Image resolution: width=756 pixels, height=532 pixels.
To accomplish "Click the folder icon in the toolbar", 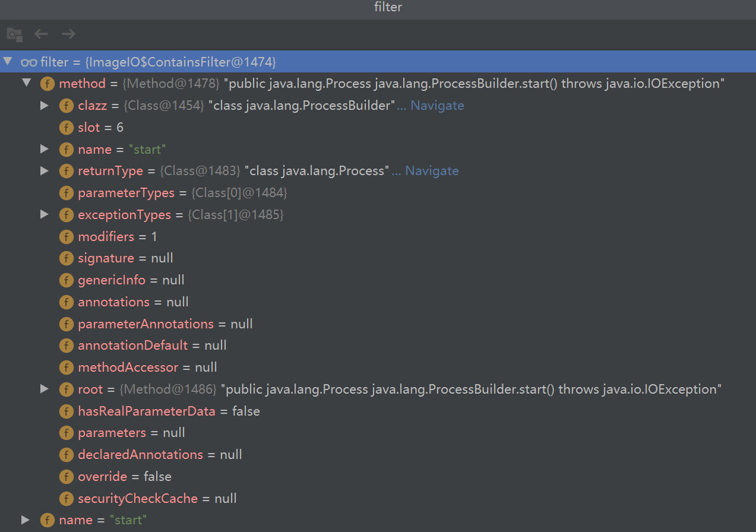I will coord(14,34).
